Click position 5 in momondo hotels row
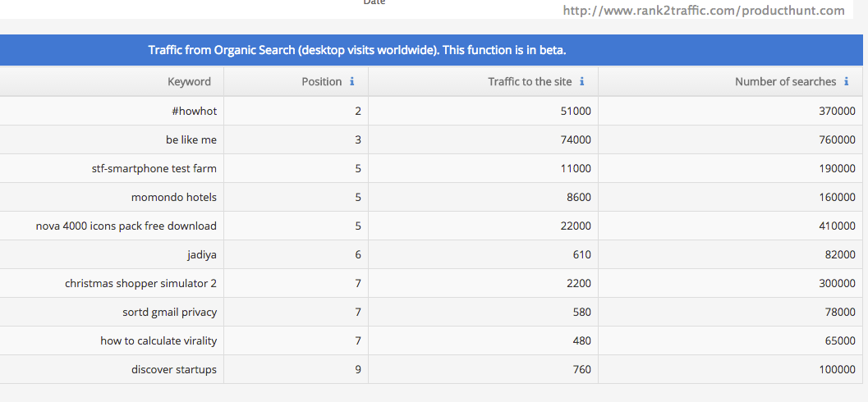 click(358, 198)
